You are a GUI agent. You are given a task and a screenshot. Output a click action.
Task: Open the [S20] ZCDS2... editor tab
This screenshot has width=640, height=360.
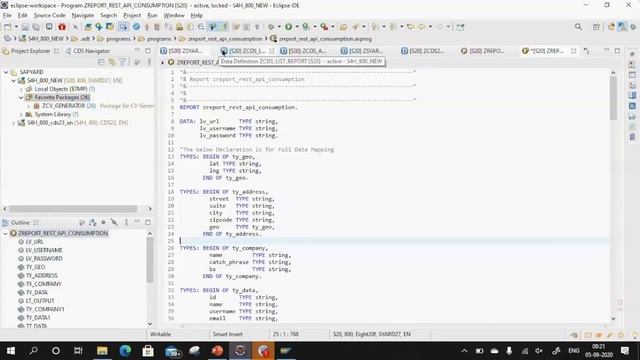click(x=422, y=51)
